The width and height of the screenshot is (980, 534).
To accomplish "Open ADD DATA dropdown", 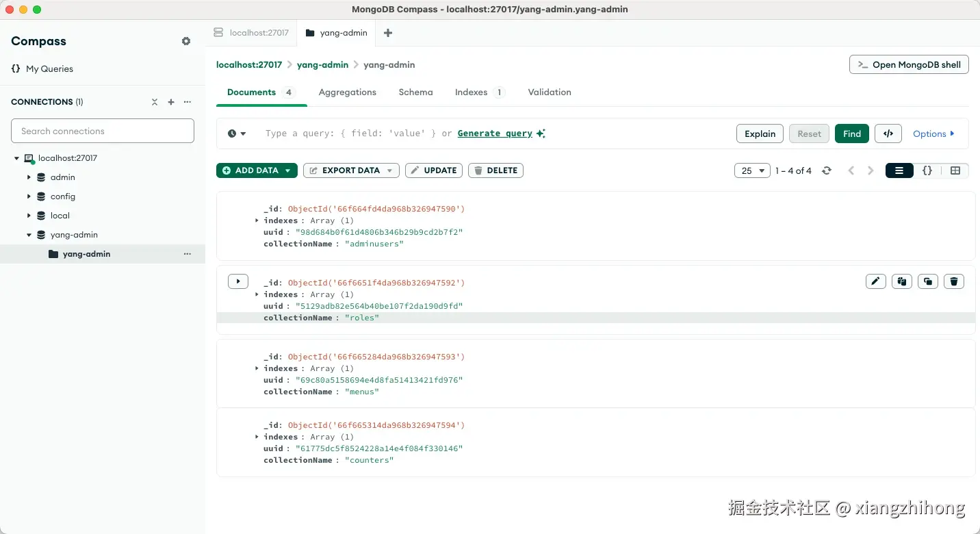I will [257, 170].
